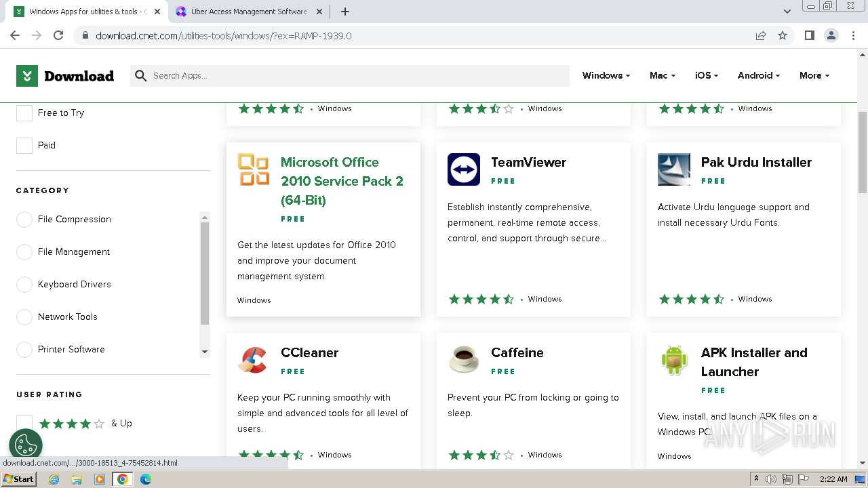
Task: Open the volume speaker tray icon
Action: [x=771, y=479]
